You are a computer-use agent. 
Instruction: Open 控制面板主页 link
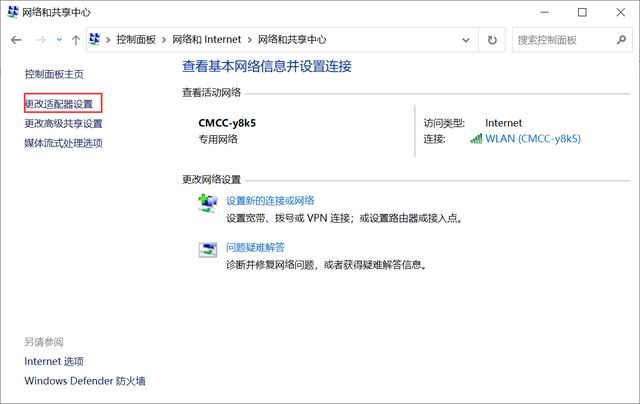54,74
